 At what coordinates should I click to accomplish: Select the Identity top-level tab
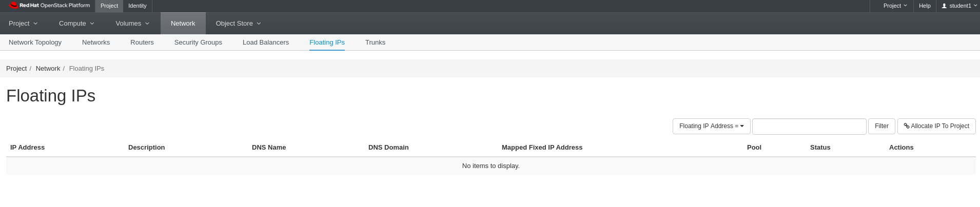(x=138, y=6)
